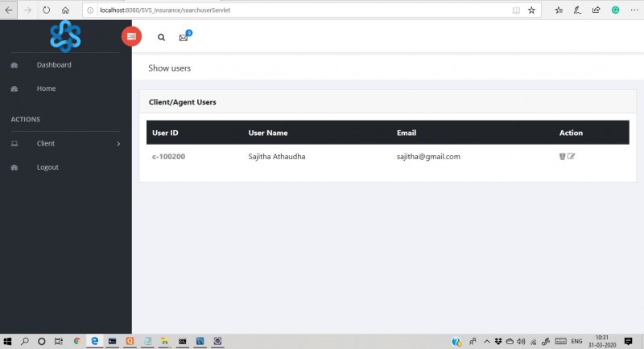This screenshot has width=644, height=349.
Task: Click Logout in the sidebar
Action: pyautogui.click(x=47, y=167)
